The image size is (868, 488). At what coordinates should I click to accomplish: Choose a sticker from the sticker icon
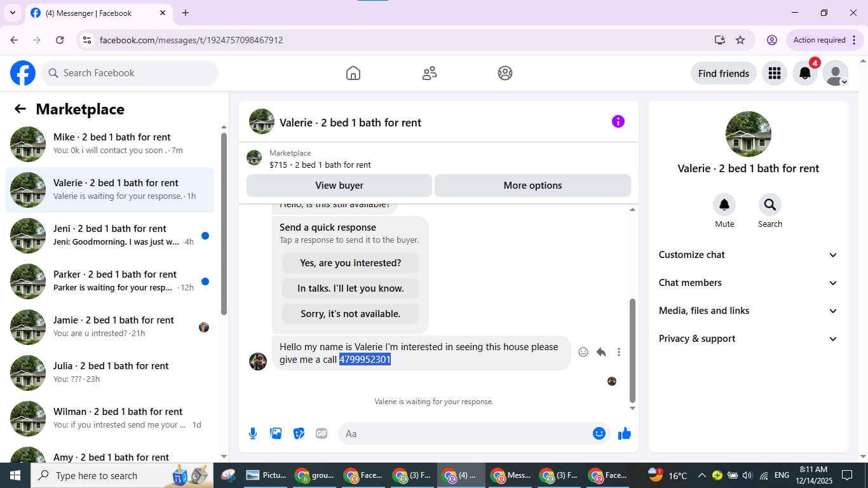[x=299, y=433]
